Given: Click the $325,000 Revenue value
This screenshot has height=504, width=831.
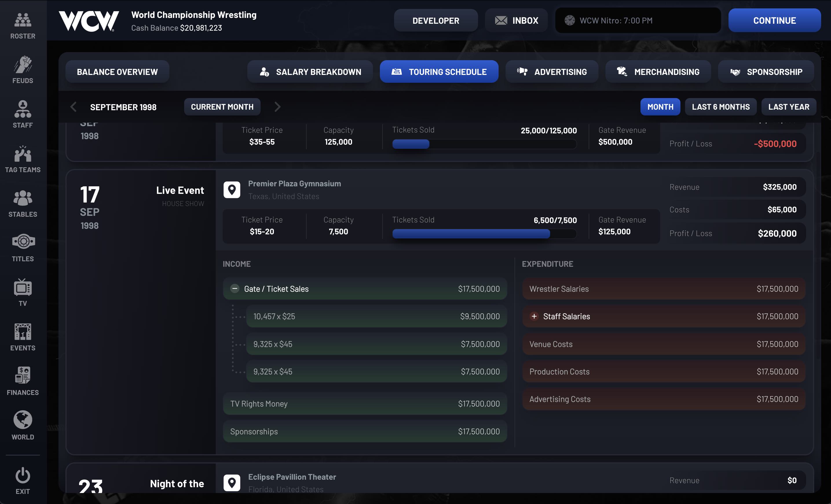Looking at the screenshot, I should click(x=779, y=187).
